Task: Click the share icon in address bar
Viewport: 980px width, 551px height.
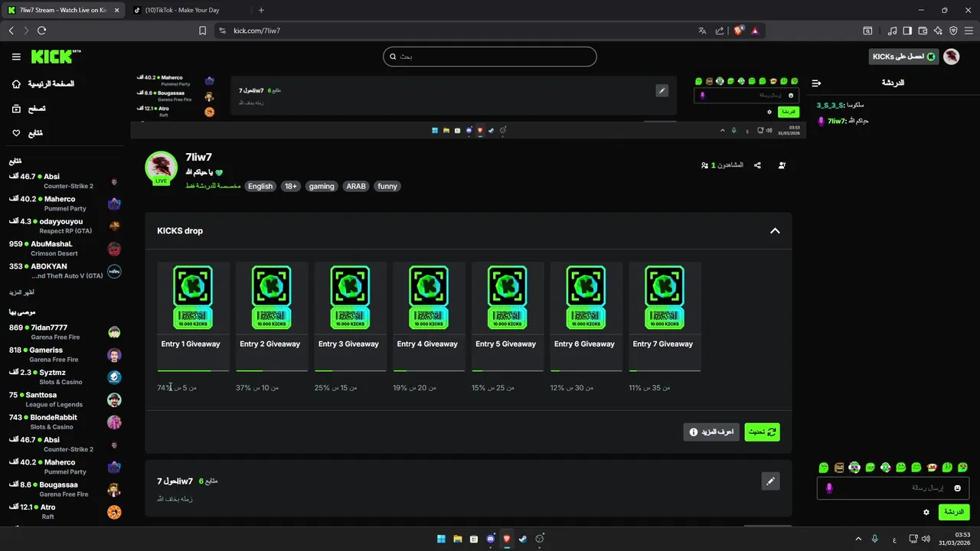Action: 720,31
